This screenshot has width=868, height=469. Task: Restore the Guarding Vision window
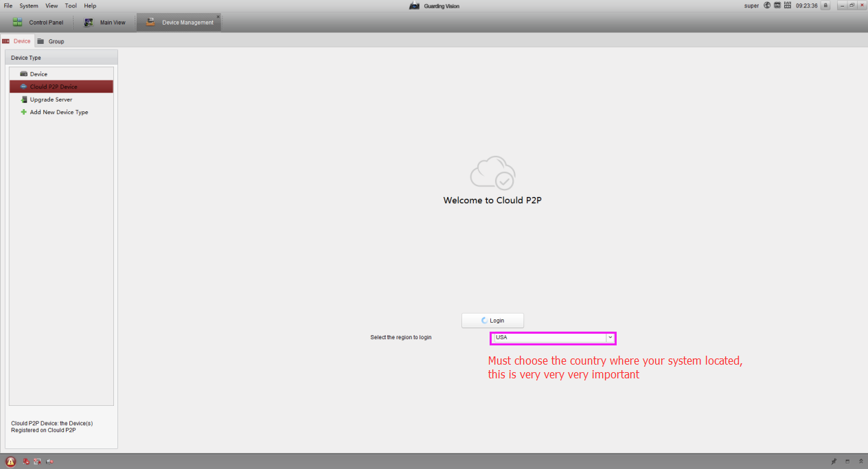point(852,5)
